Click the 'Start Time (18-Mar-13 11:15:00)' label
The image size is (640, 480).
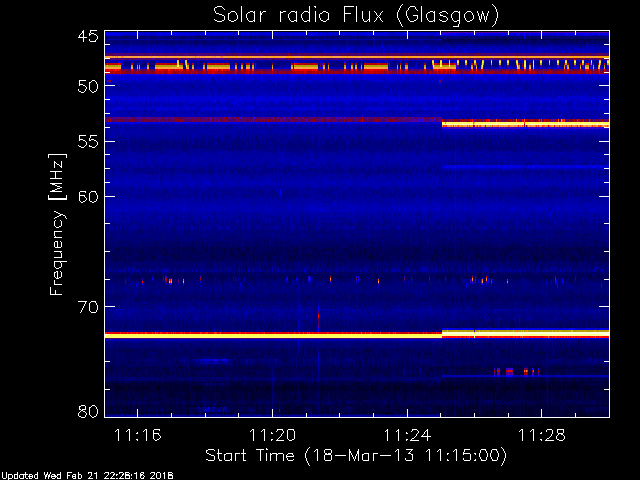[356, 456]
